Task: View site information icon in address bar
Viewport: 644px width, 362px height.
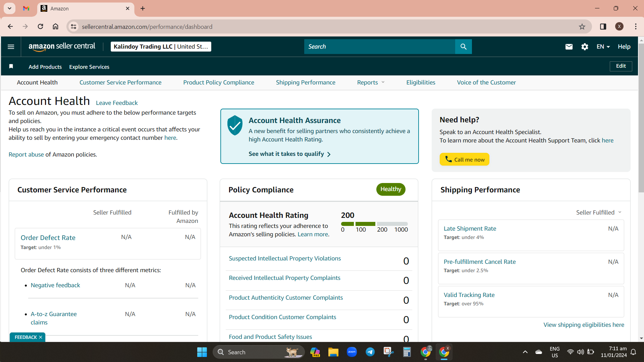Action: click(73, 26)
